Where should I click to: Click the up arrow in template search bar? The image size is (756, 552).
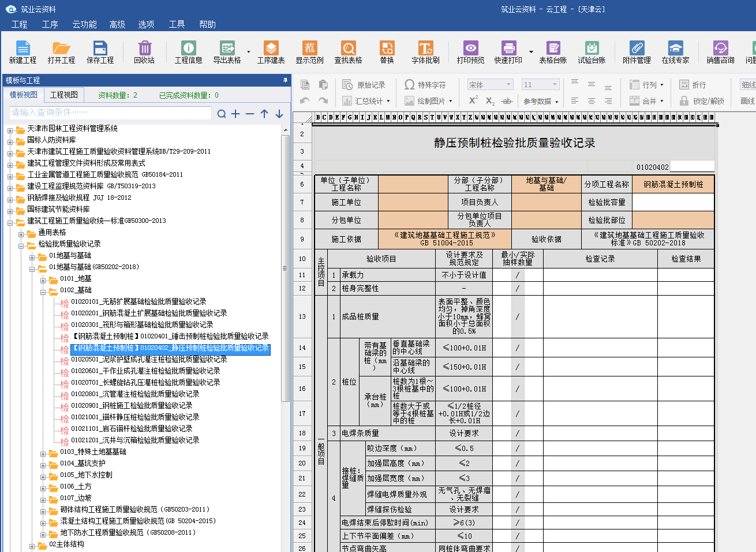264,114
